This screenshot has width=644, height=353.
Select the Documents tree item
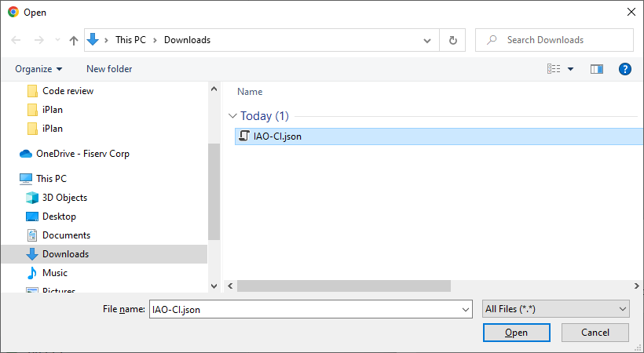(x=66, y=235)
